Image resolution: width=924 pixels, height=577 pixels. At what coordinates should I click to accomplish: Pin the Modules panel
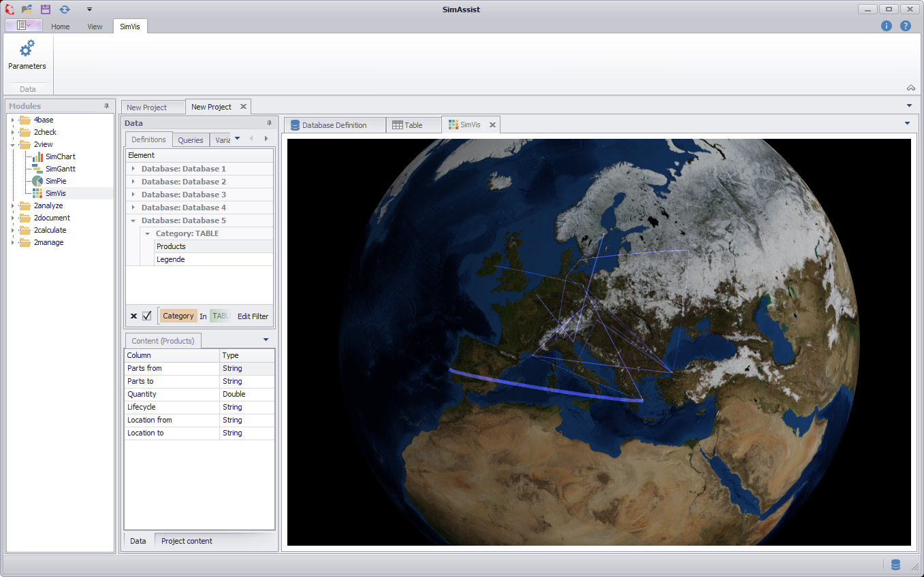(x=106, y=105)
